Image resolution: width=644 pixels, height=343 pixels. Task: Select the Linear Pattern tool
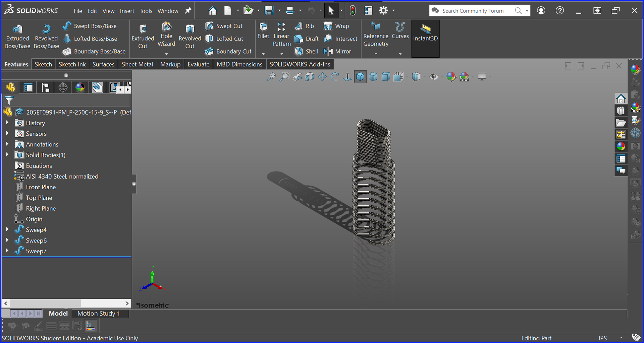[281, 35]
